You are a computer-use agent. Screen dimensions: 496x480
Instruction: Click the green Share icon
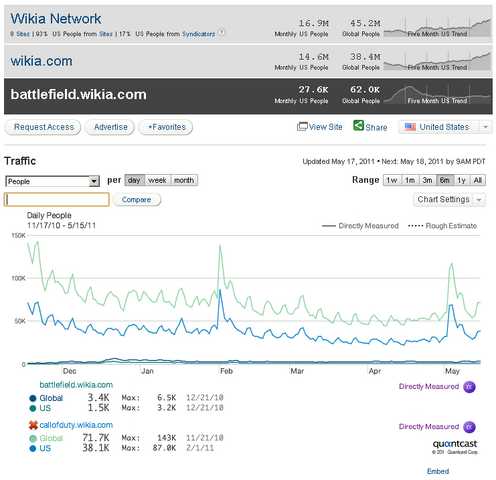pyautogui.click(x=358, y=126)
